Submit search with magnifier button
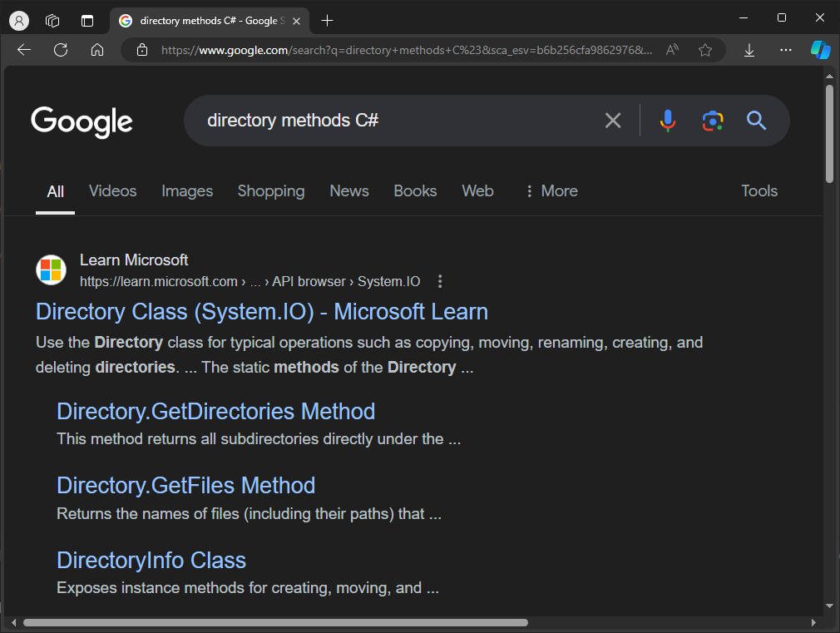The width and height of the screenshot is (840, 633). click(757, 121)
